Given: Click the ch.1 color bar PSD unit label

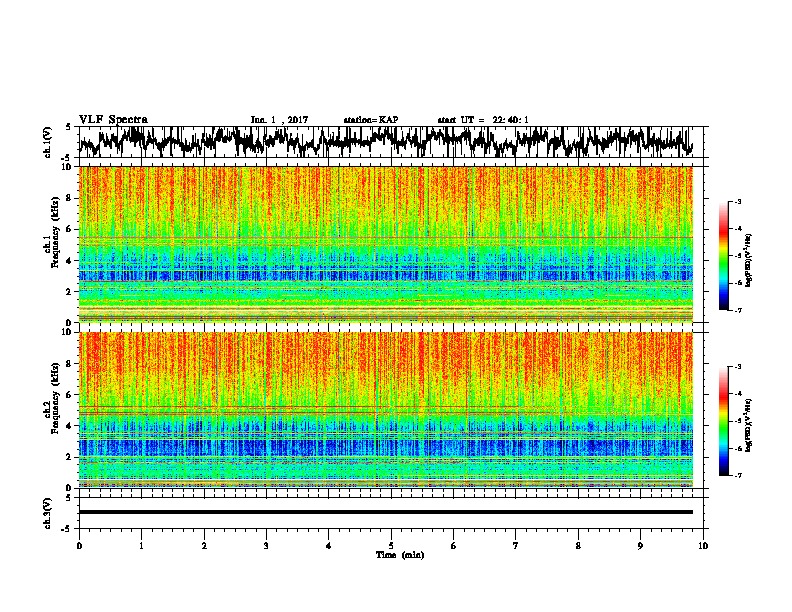Looking at the screenshot, I should pos(749,261).
